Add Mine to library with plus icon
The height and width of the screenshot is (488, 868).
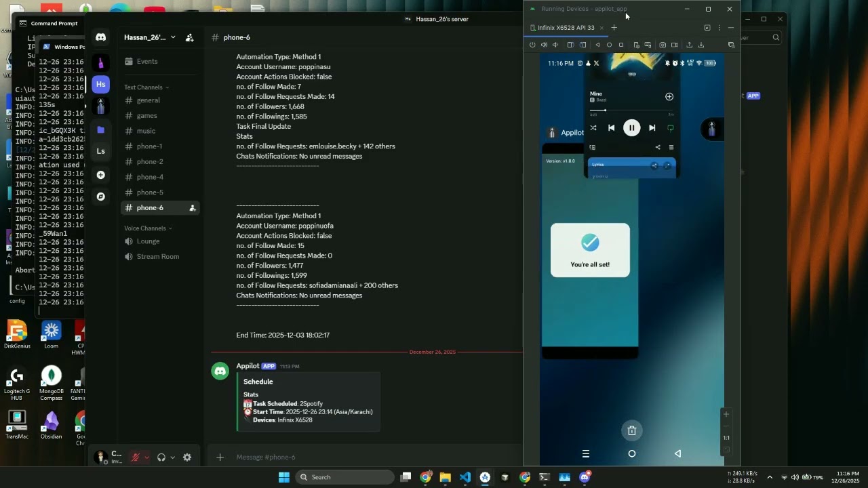tap(669, 97)
